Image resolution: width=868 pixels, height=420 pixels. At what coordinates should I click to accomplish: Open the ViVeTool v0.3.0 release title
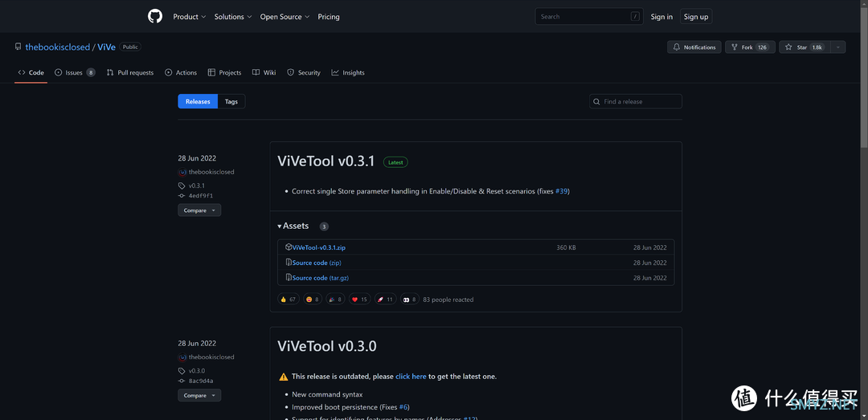coord(326,346)
